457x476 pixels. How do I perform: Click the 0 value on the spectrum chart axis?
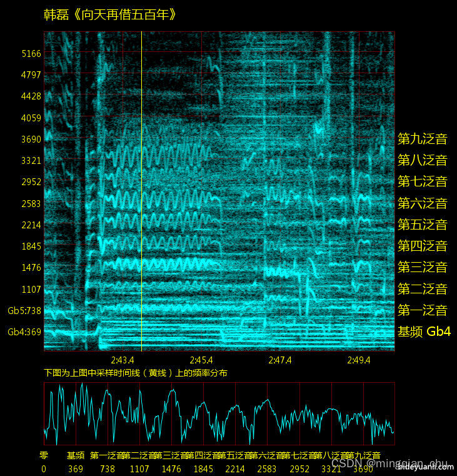click(x=44, y=469)
